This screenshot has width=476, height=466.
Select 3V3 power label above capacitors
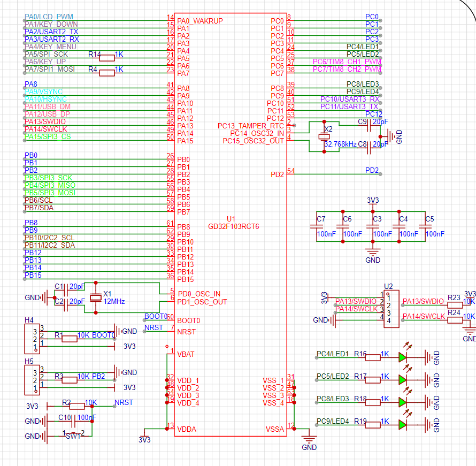pos(373,201)
